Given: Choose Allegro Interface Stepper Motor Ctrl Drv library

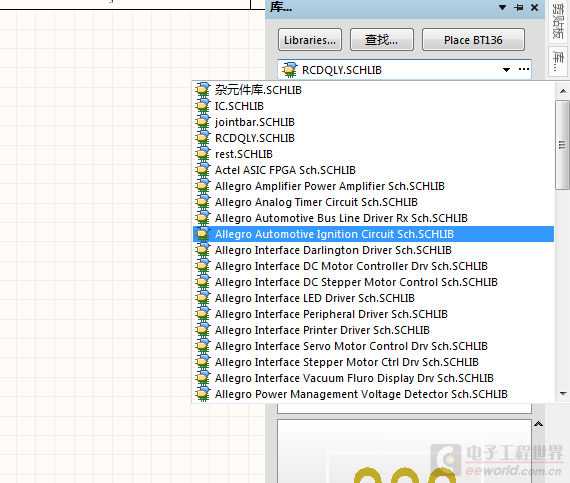Looking at the screenshot, I should click(373, 362).
